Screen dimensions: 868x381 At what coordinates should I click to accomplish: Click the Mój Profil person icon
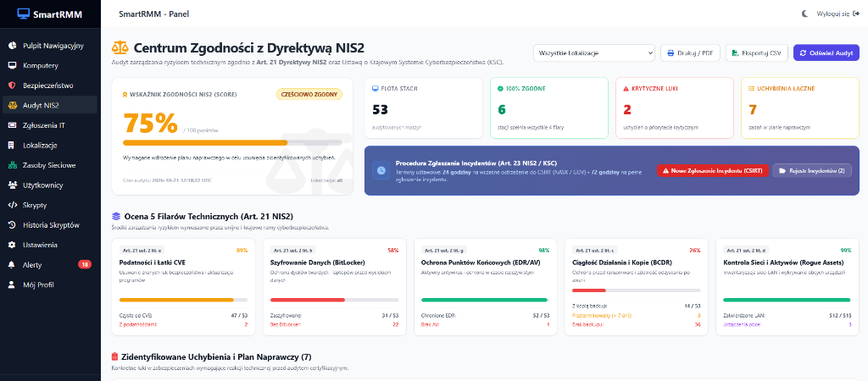click(12, 284)
